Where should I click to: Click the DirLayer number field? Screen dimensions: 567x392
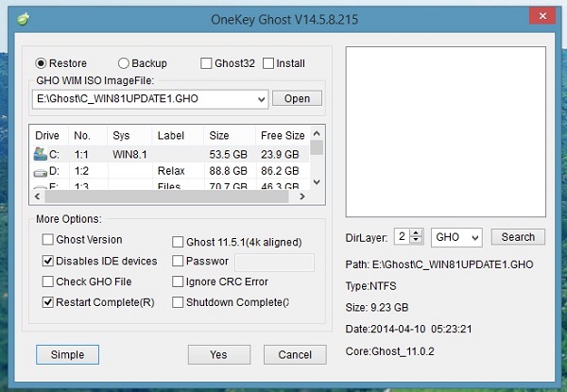coord(403,237)
